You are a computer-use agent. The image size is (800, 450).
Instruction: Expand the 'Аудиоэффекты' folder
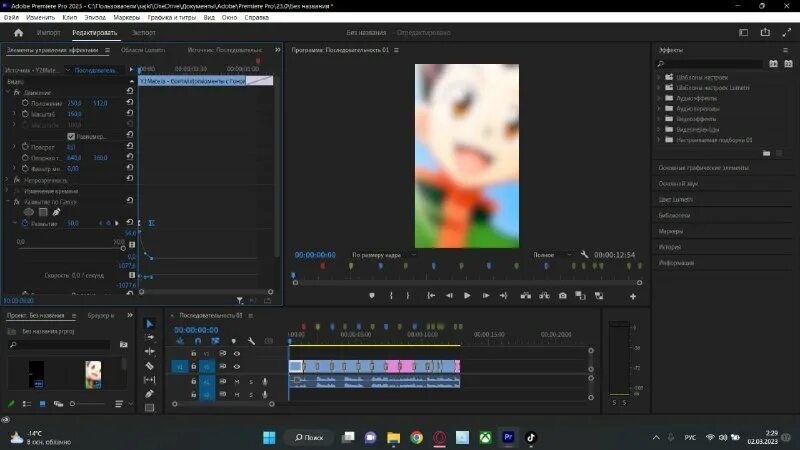pyautogui.click(x=659, y=98)
